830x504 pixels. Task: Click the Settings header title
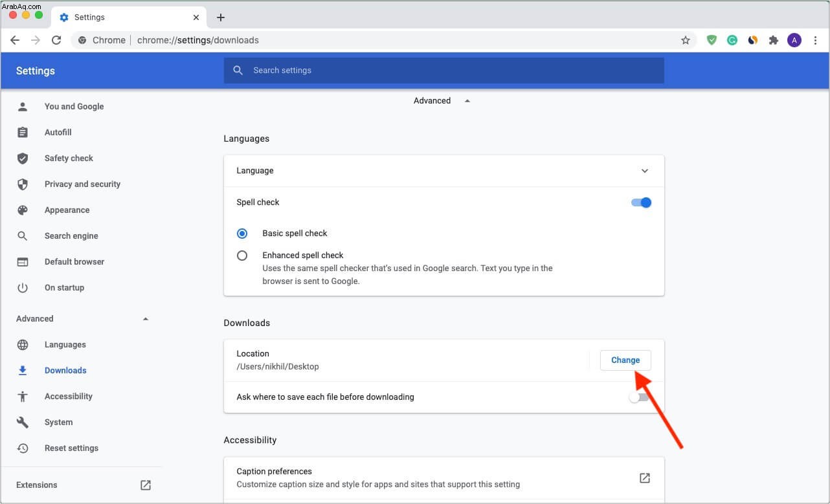click(36, 71)
